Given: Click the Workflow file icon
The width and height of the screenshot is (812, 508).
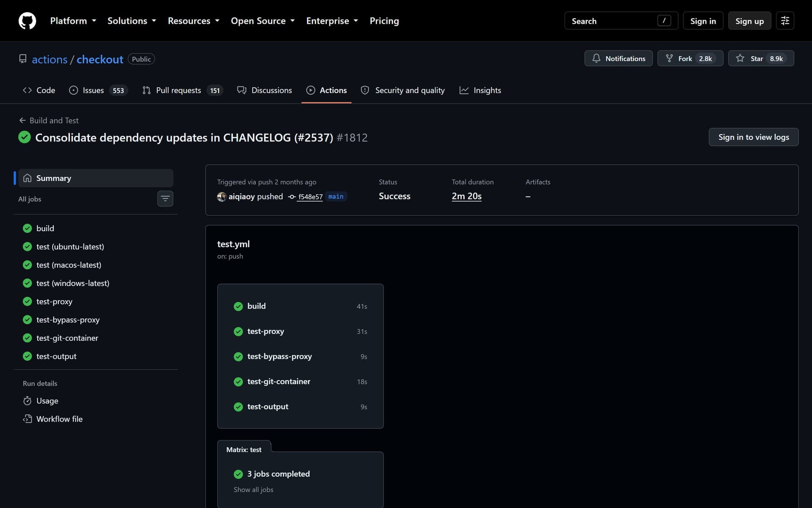Looking at the screenshot, I should pos(27,419).
